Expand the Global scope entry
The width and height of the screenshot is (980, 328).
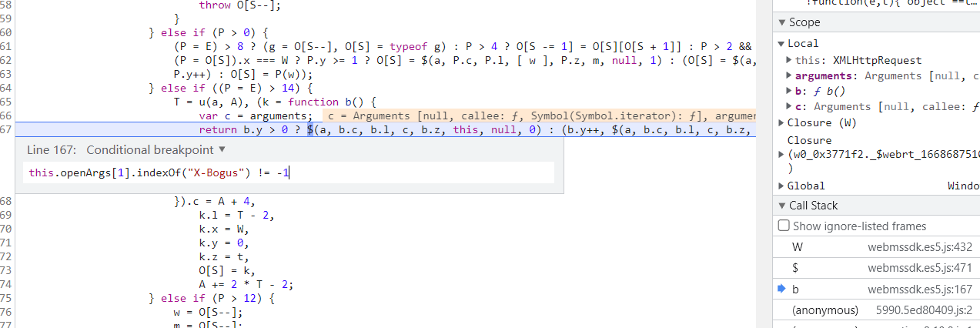pyautogui.click(x=782, y=186)
